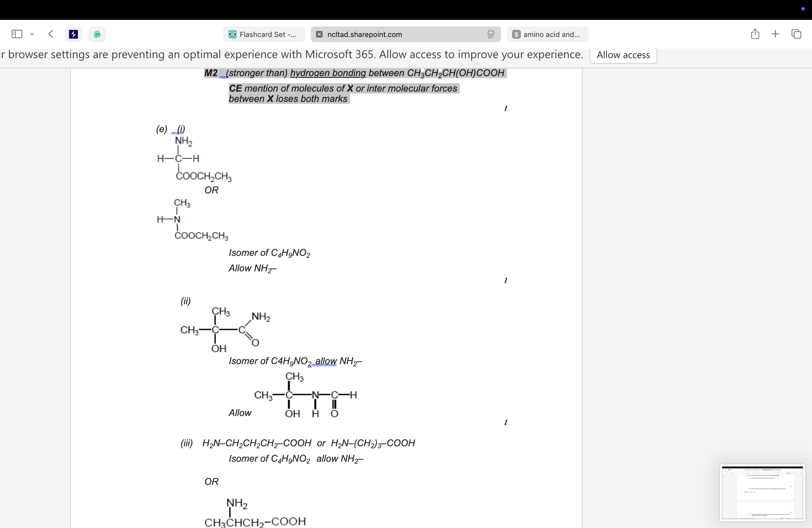Viewport: 812px width, 528px height.
Task: Click the '(e)' question label
Action: click(x=162, y=129)
